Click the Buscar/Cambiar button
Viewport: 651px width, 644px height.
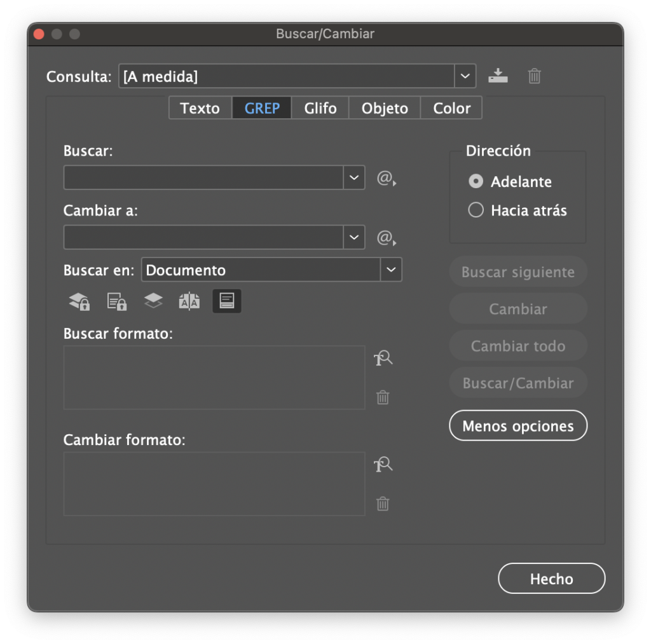(518, 383)
